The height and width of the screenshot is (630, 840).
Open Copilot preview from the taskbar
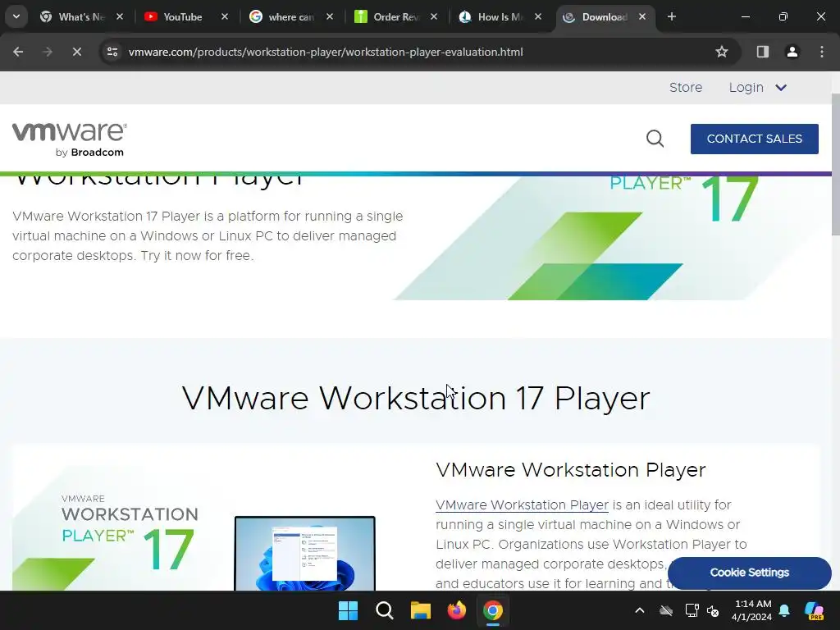tap(815, 610)
